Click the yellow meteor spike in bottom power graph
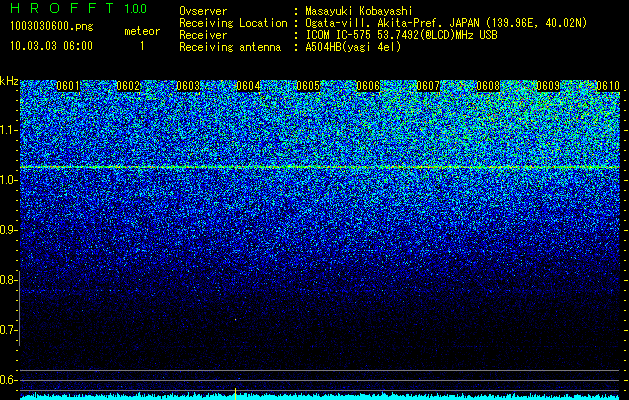Viewport: 629px width, 400px height. [x=235, y=394]
